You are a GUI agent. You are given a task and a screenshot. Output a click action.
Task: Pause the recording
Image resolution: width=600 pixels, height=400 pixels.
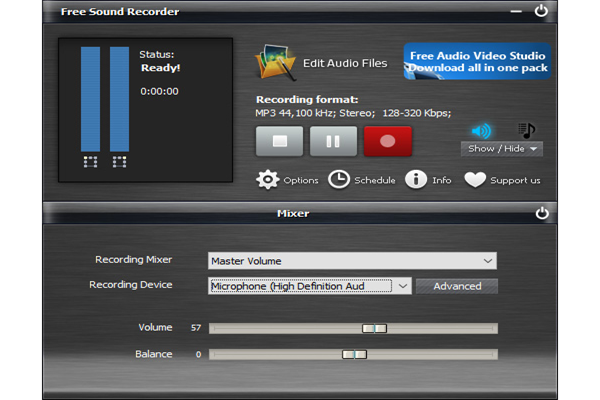(333, 142)
